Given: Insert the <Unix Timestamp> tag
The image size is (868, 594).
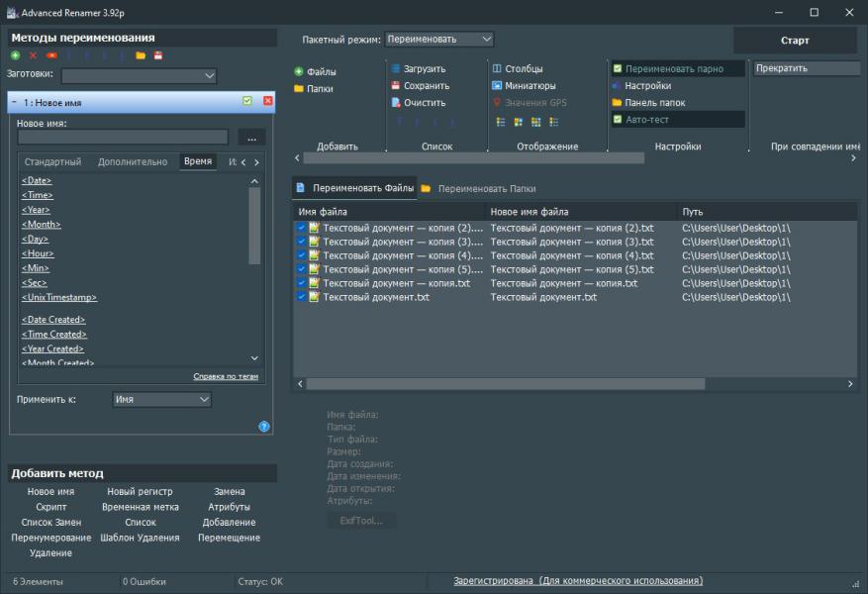Looking at the screenshot, I should tap(59, 297).
